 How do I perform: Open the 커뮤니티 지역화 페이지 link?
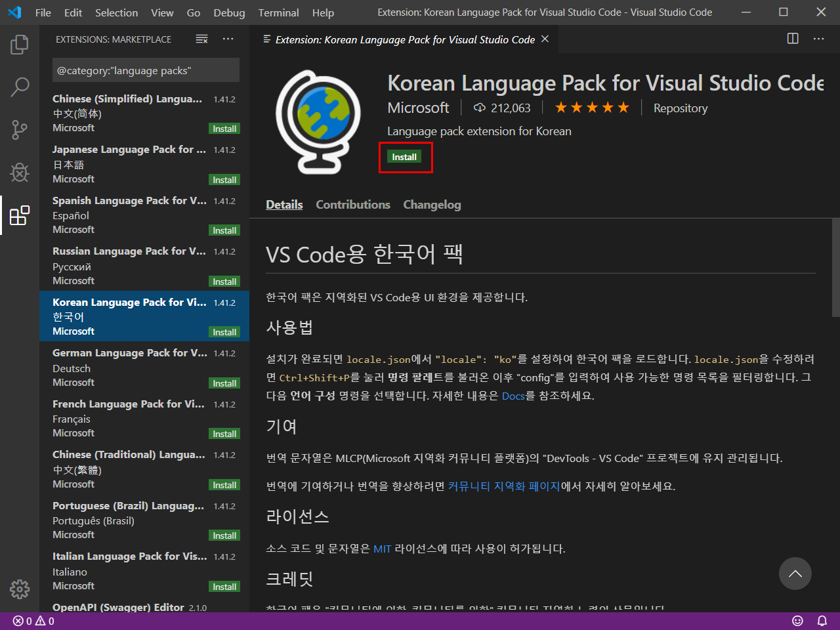504,486
